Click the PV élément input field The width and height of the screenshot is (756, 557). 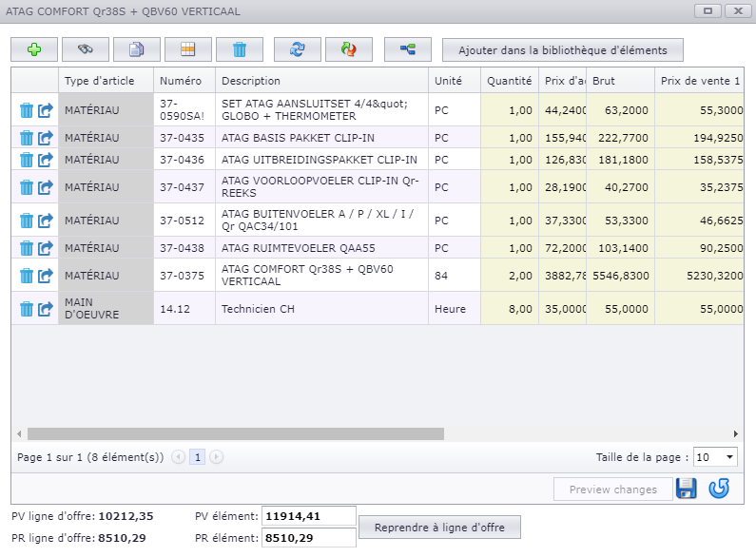309,516
